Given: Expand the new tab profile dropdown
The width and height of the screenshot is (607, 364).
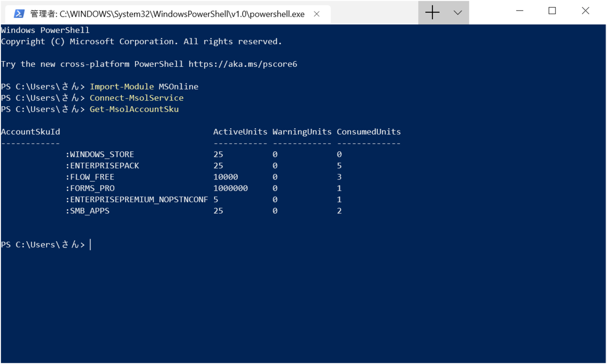Looking at the screenshot, I should [x=458, y=13].
